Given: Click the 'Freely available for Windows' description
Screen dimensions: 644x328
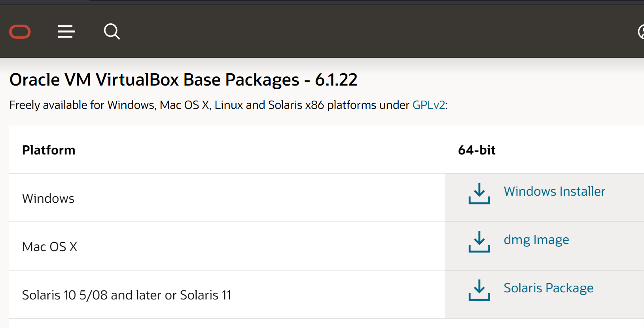Looking at the screenshot, I should 228,105.
